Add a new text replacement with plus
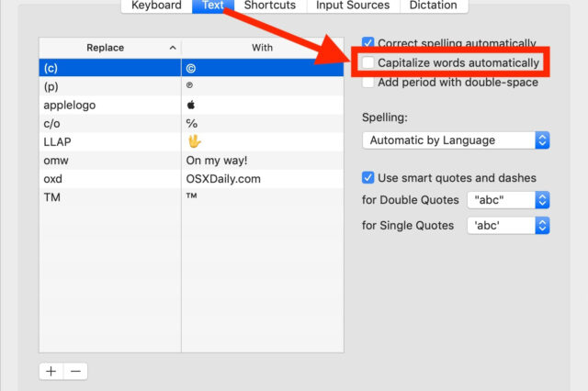 (51, 371)
